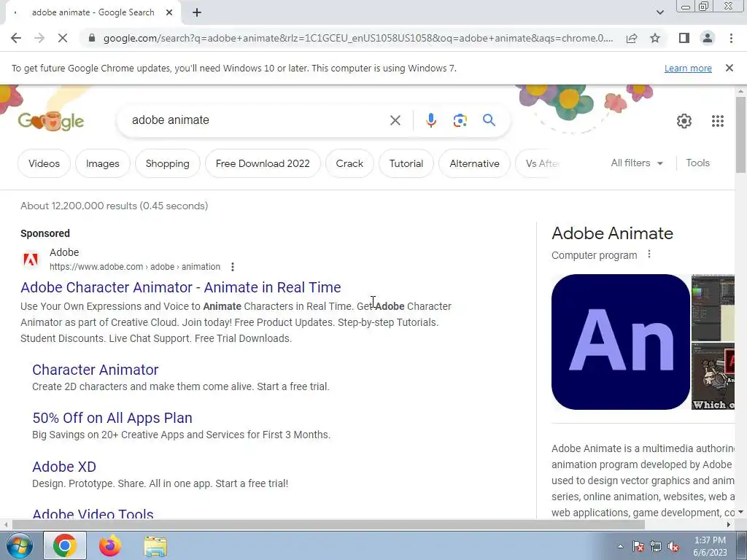Image resolution: width=747 pixels, height=560 pixels.
Task: Toggle the browser side panel
Action: 684,38
